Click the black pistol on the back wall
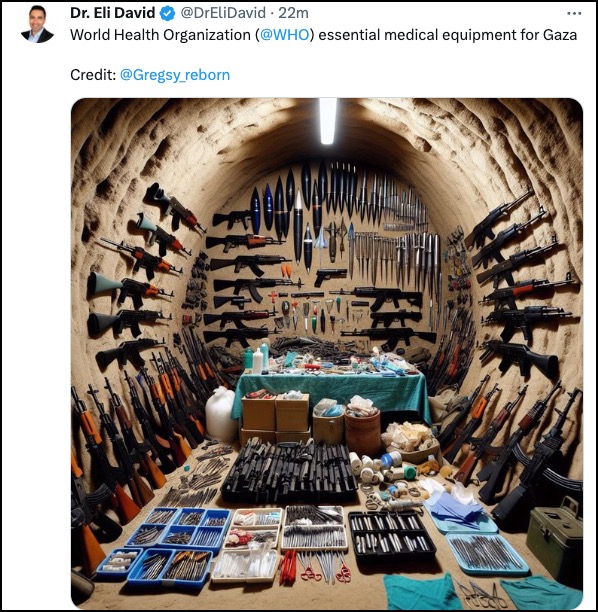The width and height of the screenshot is (598, 612). click(x=330, y=276)
